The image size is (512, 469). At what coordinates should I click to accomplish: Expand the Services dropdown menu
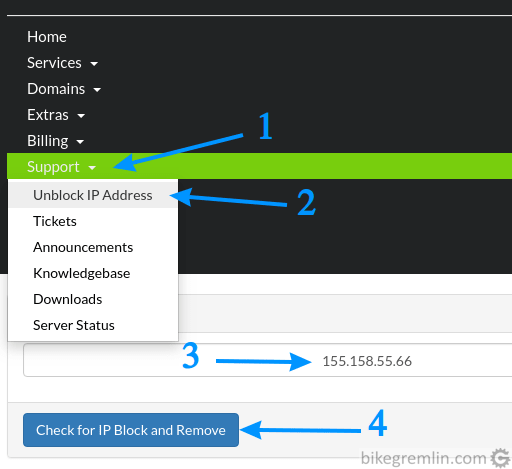62,63
